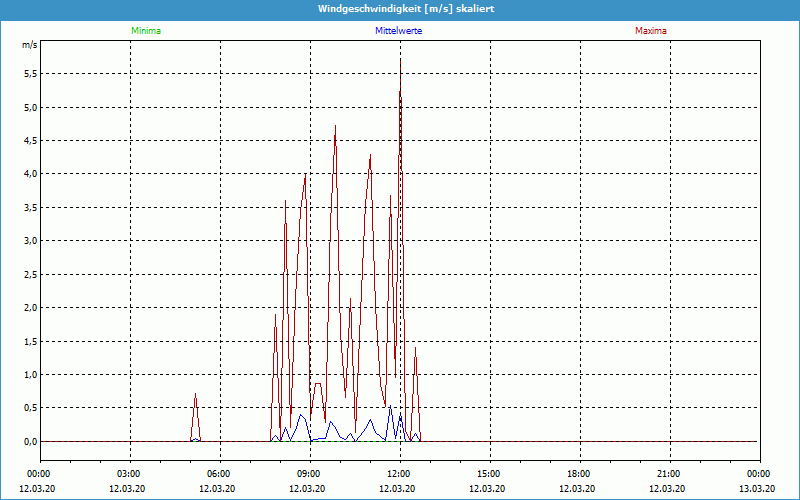Select the 09:00 time axis label
This screenshot has height=500, width=800.
click(309, 474)
